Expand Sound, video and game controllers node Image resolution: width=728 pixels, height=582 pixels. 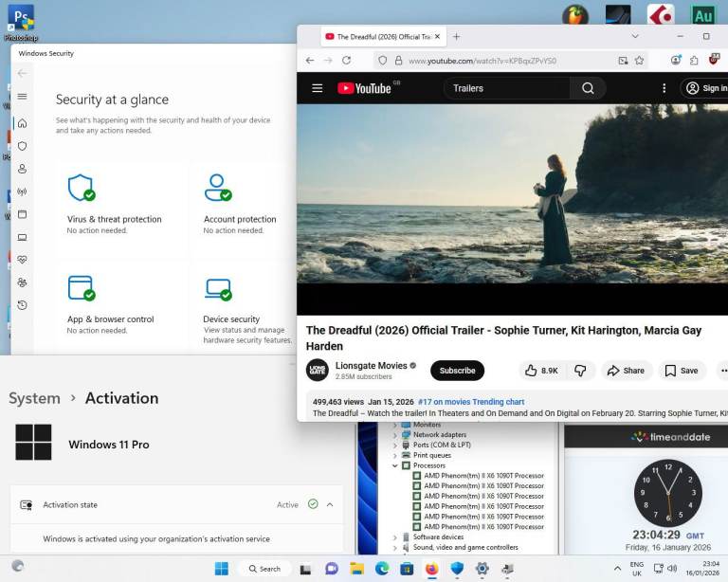395,547
